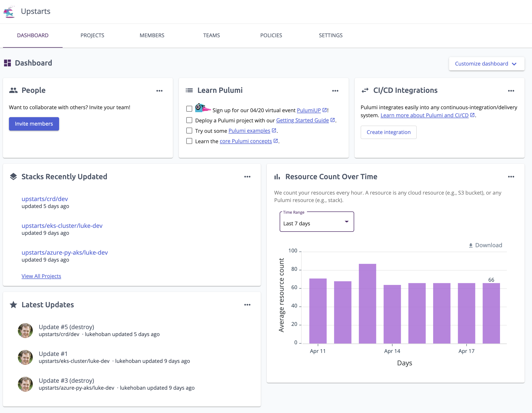Open the Members tab
Image resolution: width=532 pixels, height=413 pixels.
152,35
